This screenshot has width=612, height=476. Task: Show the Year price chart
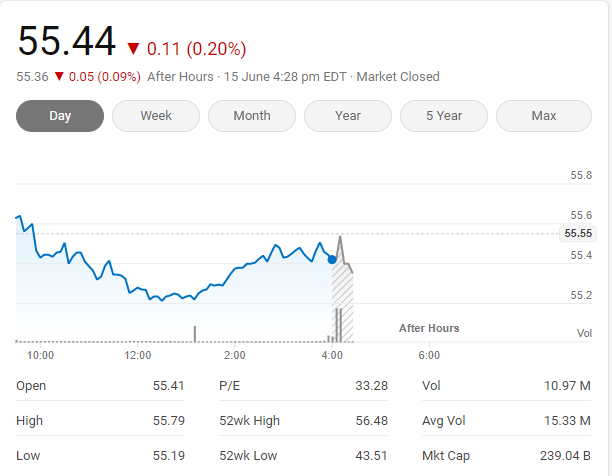tap(348, 116)
